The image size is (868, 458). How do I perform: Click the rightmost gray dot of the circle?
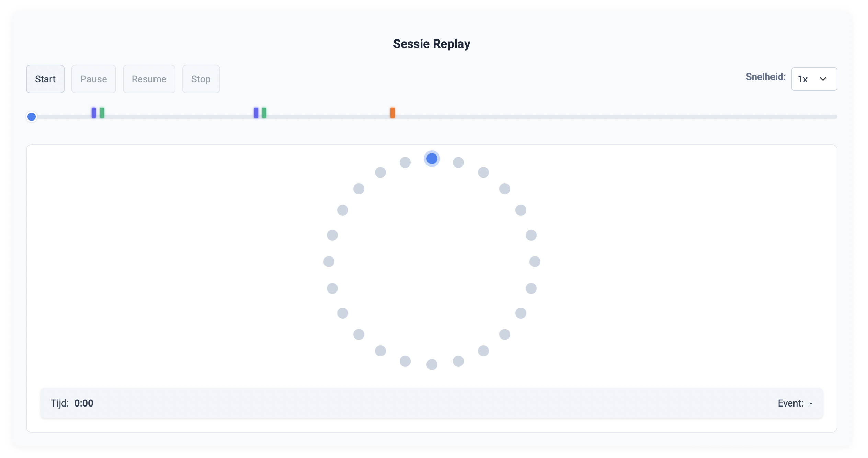535,262
